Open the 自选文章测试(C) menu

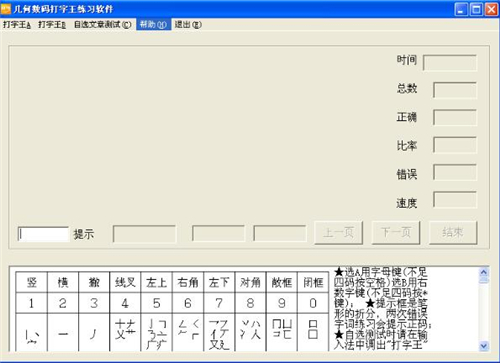point(103,25)
